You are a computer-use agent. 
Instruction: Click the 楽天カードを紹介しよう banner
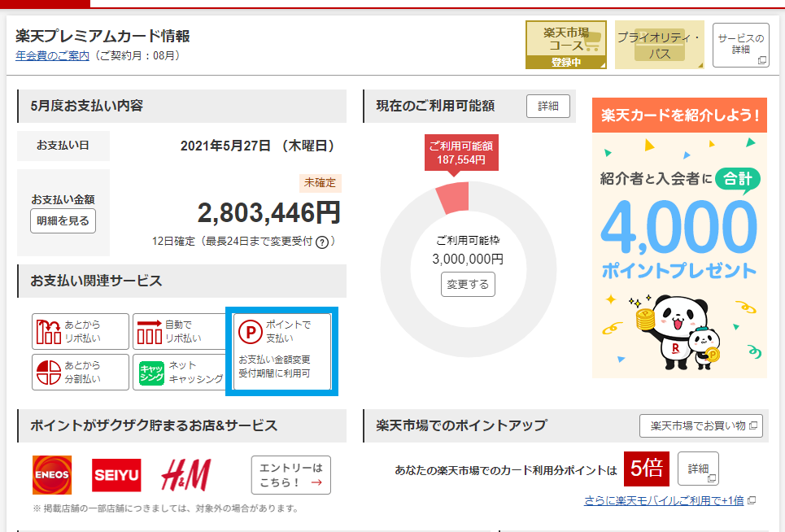(679, 238)
